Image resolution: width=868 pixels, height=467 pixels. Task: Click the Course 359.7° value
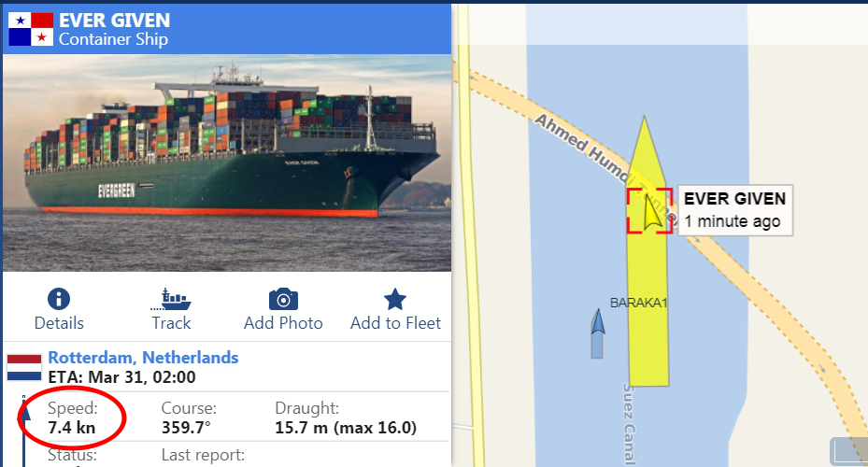[x=186, y=428]
